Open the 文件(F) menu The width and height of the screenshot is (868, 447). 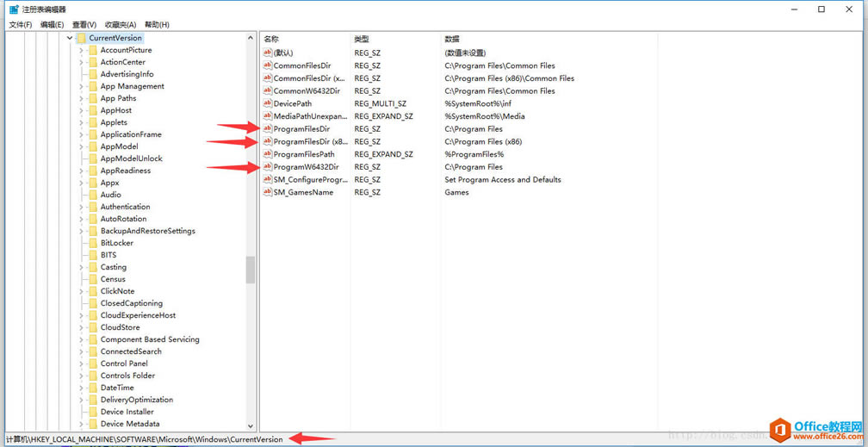[x=21, y=25]
